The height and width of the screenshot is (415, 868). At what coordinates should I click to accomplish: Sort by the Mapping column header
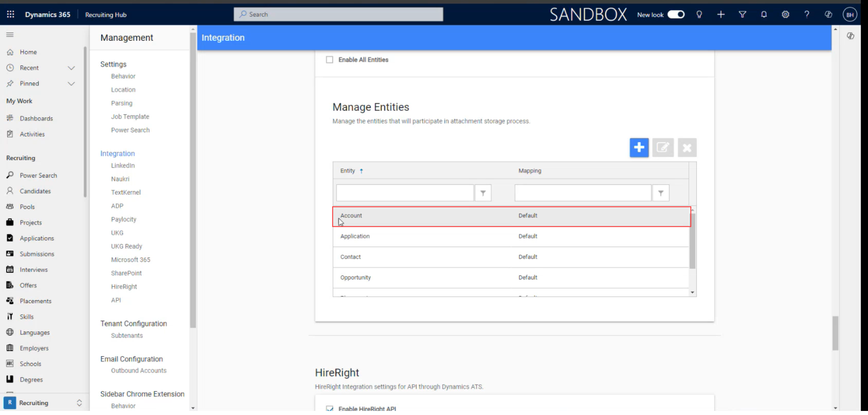click(530, 171)
